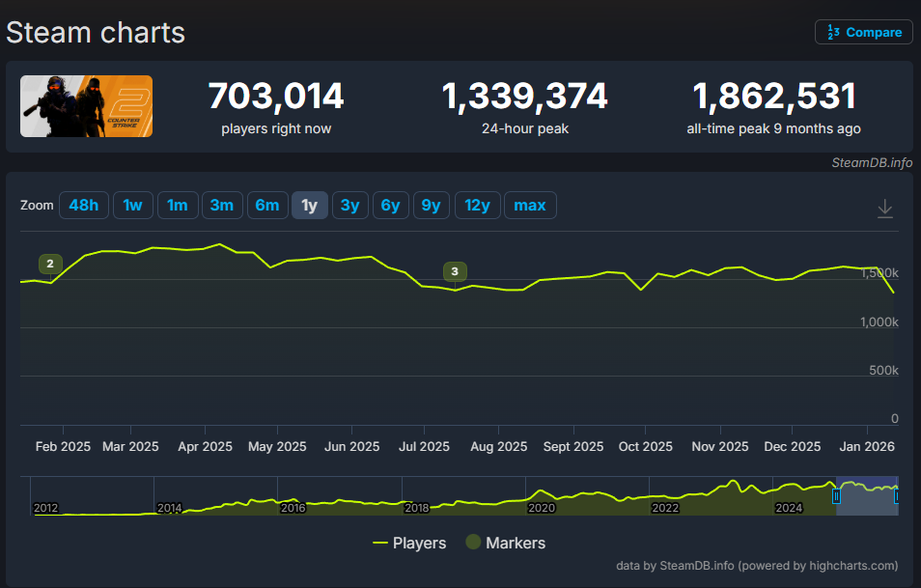This screenshot has width=921, height=588.
Task: Switch to the 3m zoom range
Action: pyautogui.click(x=221, y=205)
